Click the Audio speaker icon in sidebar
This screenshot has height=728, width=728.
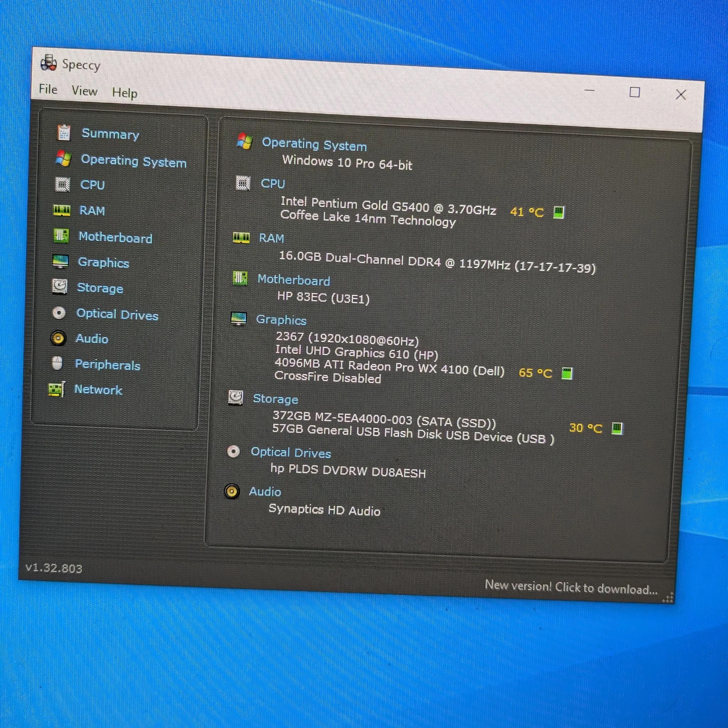point(58,338)
